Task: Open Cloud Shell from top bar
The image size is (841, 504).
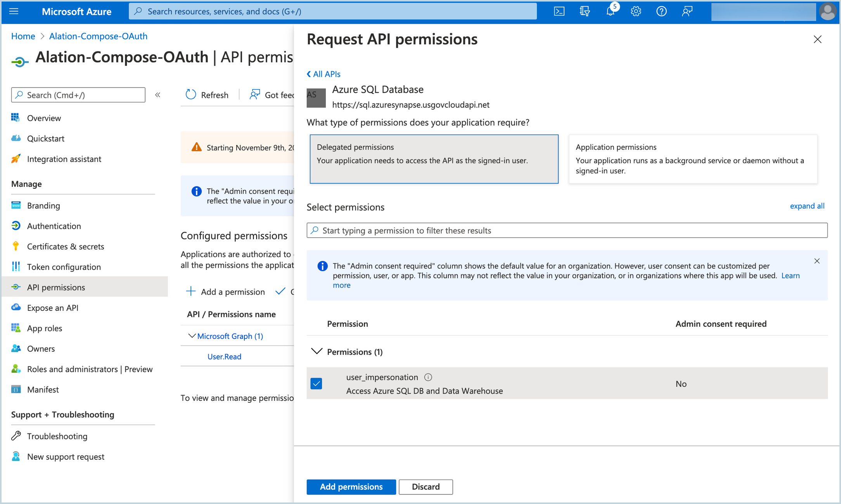Action: pyautogui.click(x=559, y=11)
